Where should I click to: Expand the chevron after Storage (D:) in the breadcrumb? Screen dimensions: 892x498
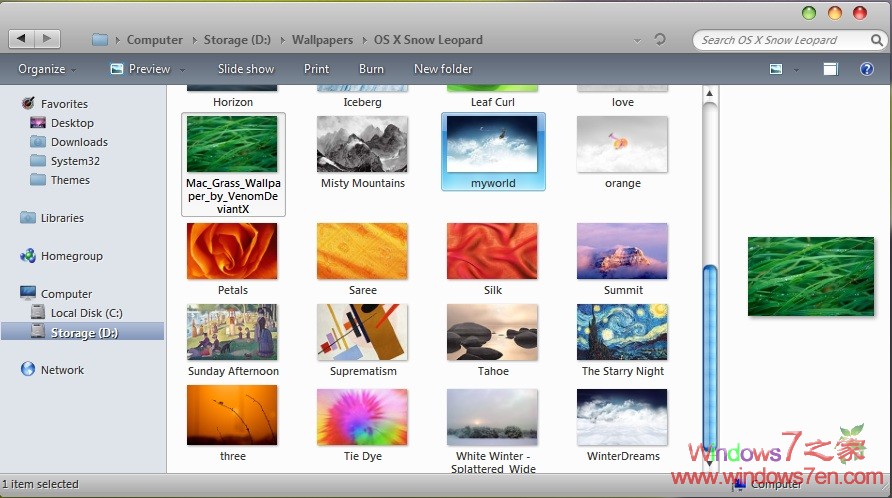(282, 40)
